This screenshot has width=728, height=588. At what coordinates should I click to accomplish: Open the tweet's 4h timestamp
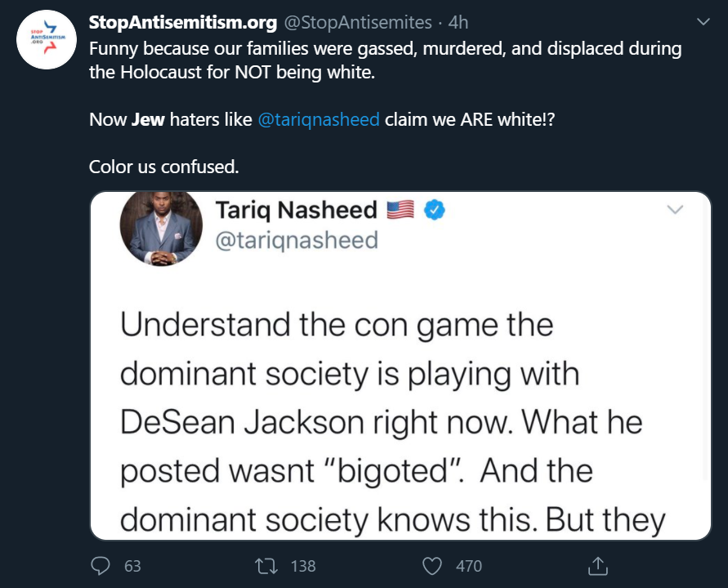click(x=458, y=22)
